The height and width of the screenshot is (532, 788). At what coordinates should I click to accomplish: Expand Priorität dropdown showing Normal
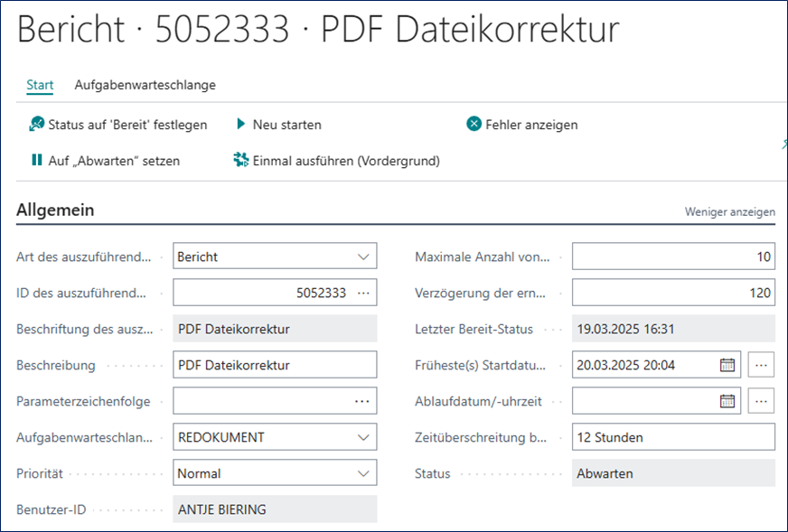pyautogui.click(x=363, y=473)
